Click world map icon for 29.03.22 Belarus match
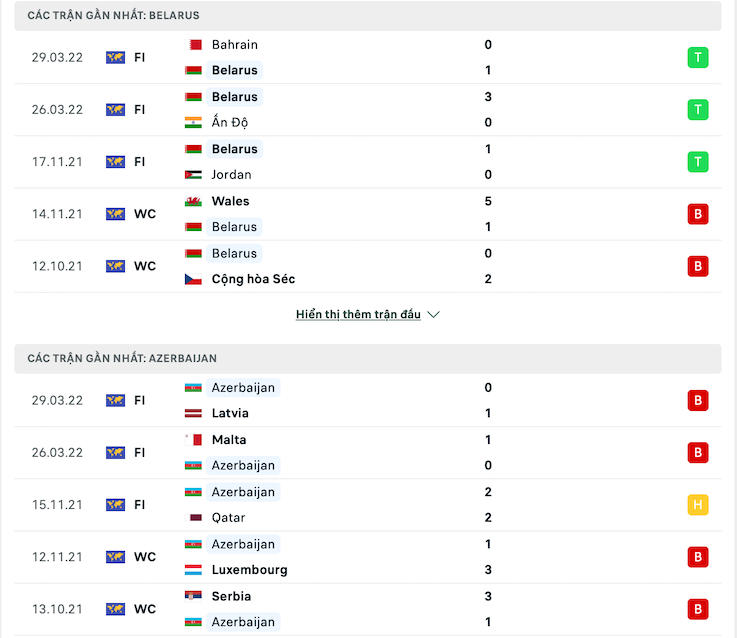The image size is (737, 638). [115, 58]
